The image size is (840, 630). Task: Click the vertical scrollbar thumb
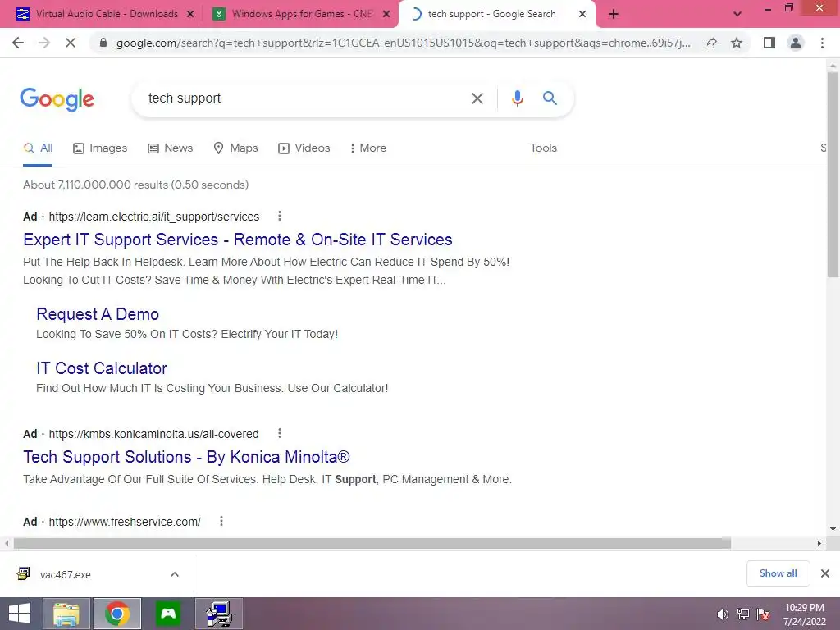[x=833, y=174]
